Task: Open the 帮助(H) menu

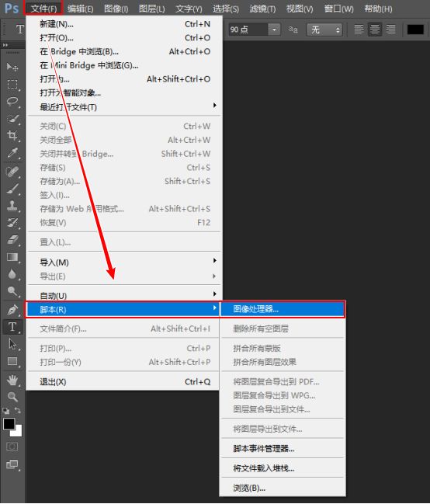Action: point(378,9)
